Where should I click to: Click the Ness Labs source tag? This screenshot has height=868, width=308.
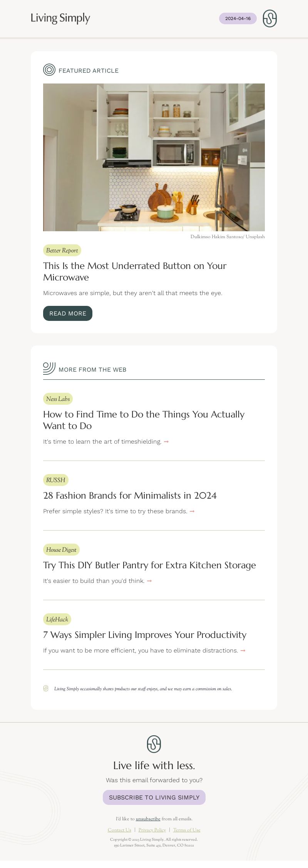[58, 399]
